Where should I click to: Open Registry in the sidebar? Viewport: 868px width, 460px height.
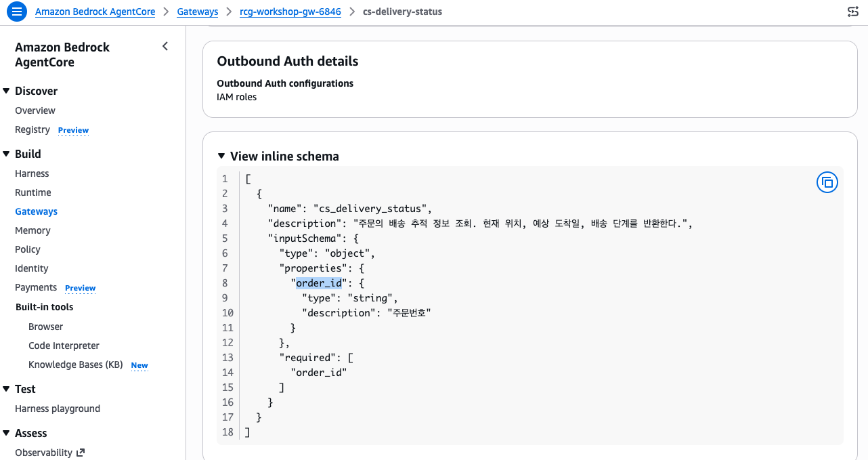point(32,129)
